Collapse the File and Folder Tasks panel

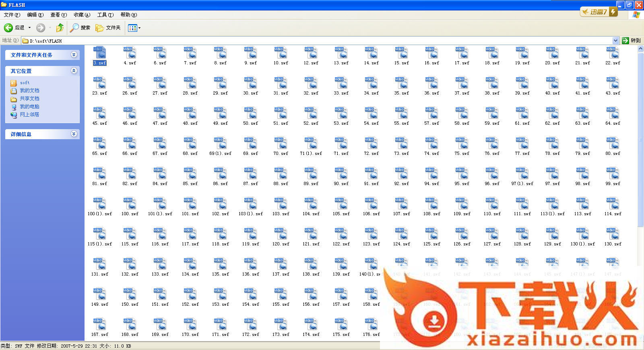coord(74,55)
